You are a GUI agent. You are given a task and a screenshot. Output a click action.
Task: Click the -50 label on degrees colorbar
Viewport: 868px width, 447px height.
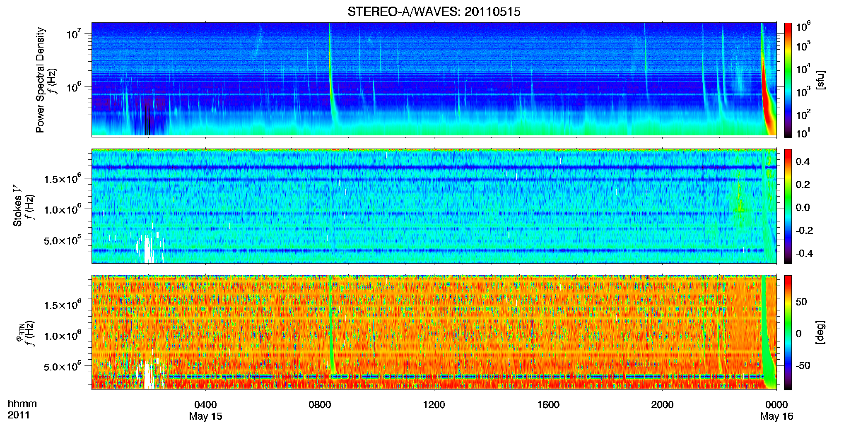coord(803,365)
